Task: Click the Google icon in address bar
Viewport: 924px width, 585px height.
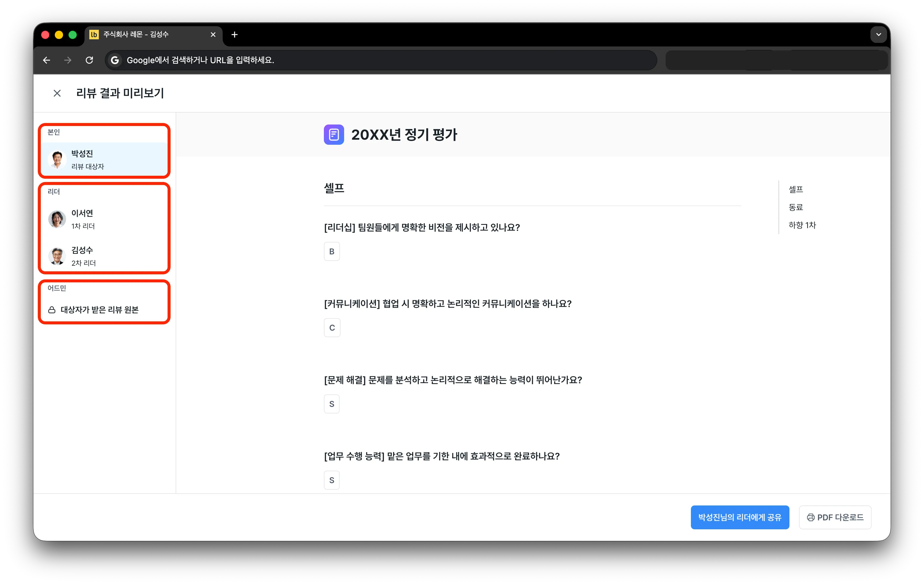Action: (115, 60)
